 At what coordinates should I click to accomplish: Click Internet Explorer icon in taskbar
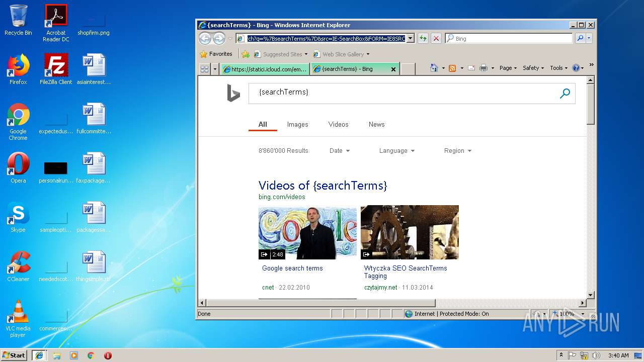click(x=39, y=355)
